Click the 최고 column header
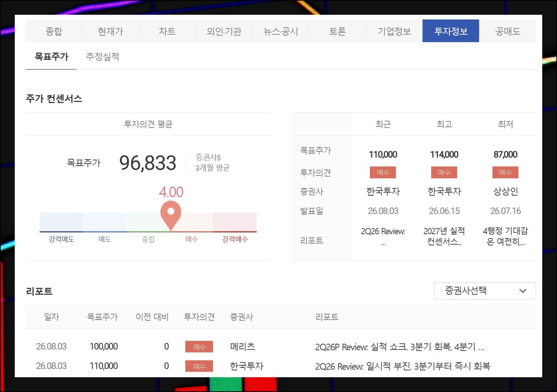 (x=444, y=124)
